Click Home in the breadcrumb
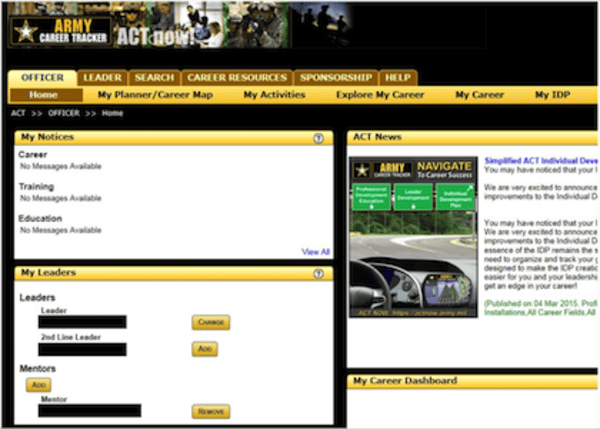The image size is (600, 429). pos(112,113)
